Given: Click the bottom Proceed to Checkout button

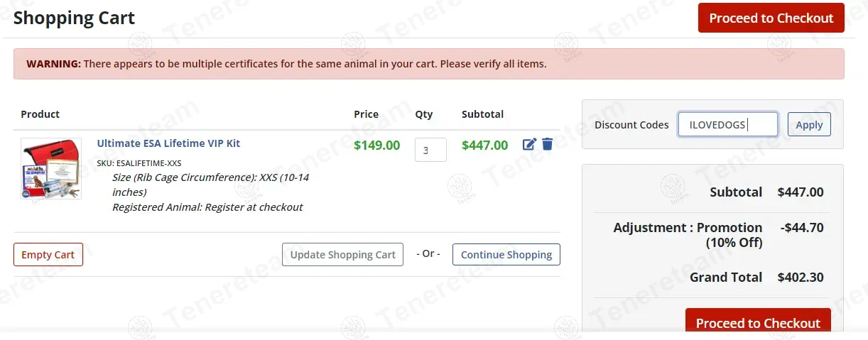Looking at the screenshot, I should (x=758, y=323).
